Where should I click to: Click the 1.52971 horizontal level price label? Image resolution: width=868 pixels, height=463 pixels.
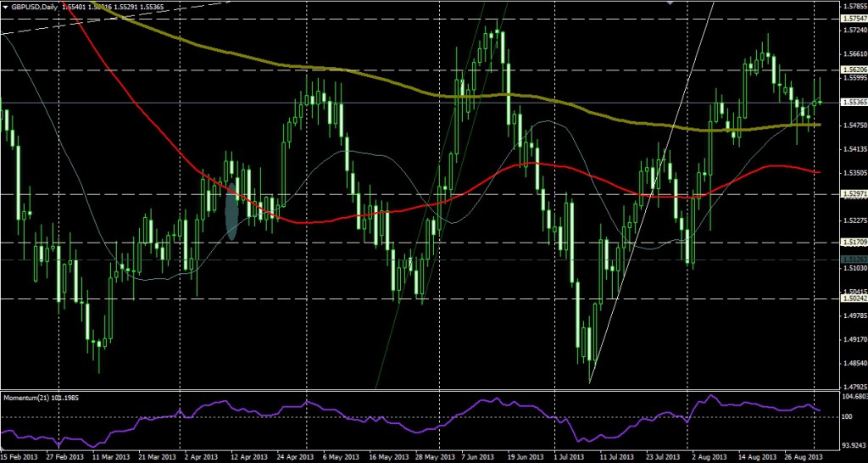point(853,194)
